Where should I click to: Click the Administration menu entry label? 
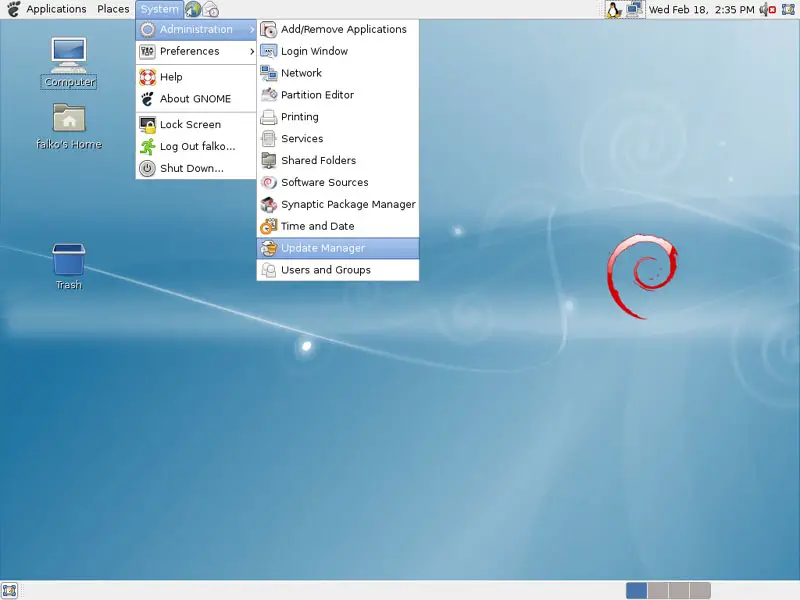(196, 30)
